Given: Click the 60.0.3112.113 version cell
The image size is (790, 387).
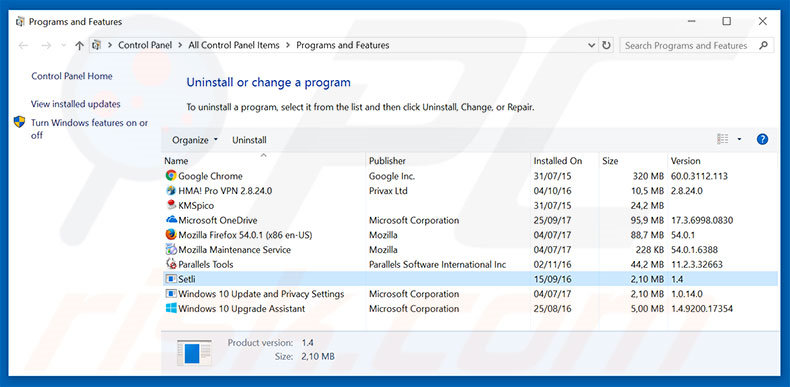Looking at the screenshot, I should (699, 176).
